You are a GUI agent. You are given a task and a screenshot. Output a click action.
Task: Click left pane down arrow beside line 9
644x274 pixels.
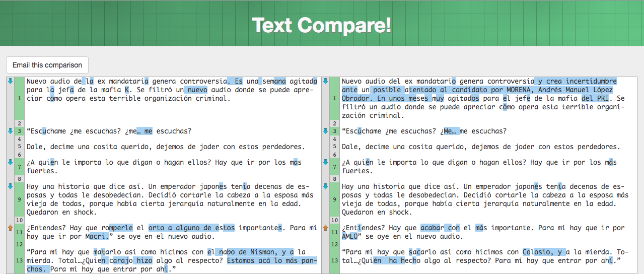pos(10,186)
